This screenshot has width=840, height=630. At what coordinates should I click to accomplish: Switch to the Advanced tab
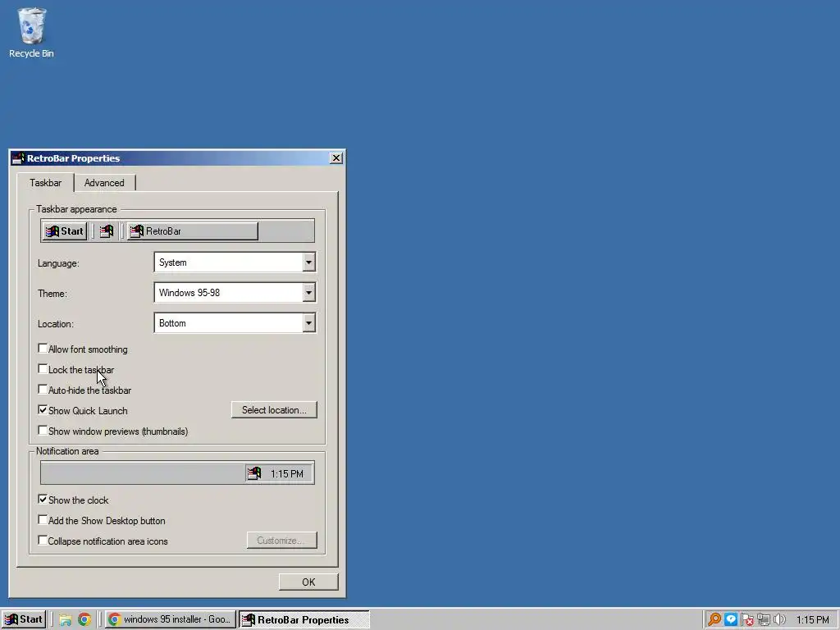pos(104,183)
